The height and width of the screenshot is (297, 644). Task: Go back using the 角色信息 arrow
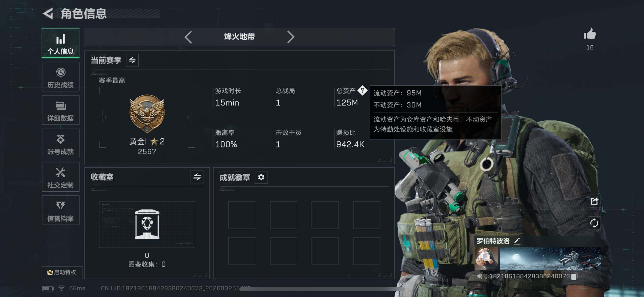[48, 14]
